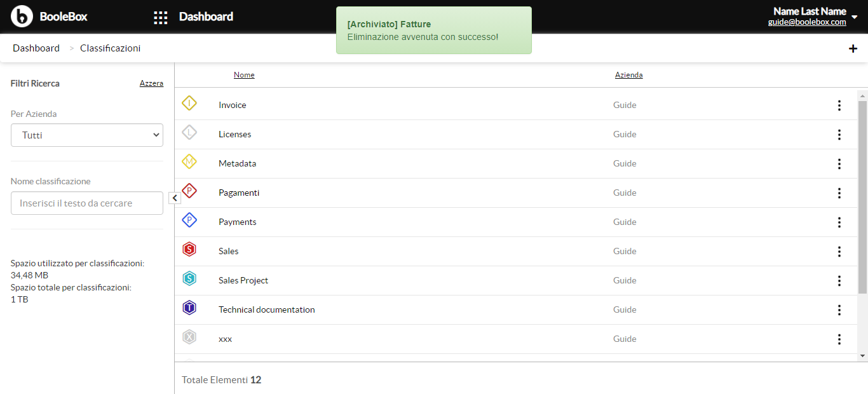This screenshot has width=868, height=394.
Task: Click the Metadata classification icon
Action: 189,161
